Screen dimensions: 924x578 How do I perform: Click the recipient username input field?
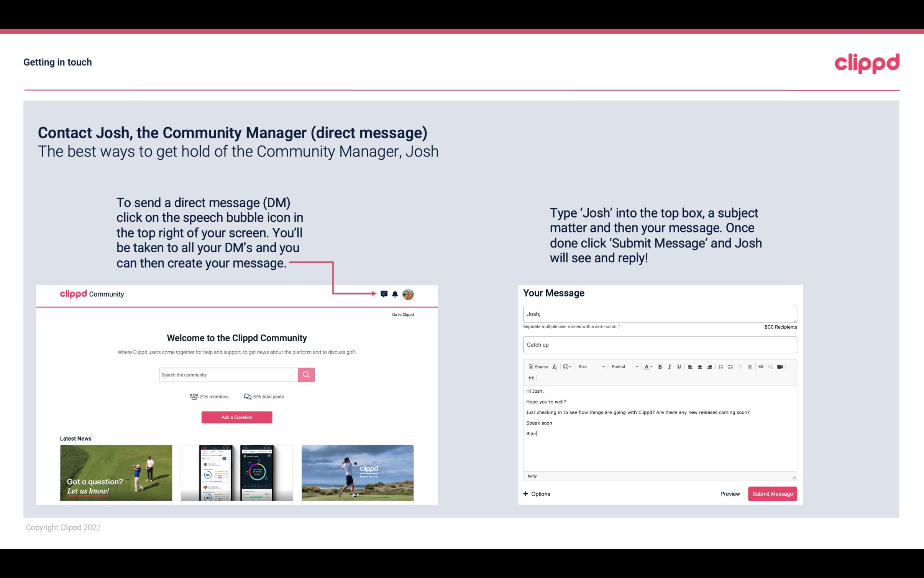pyautogui.click(x=659, y=313)
